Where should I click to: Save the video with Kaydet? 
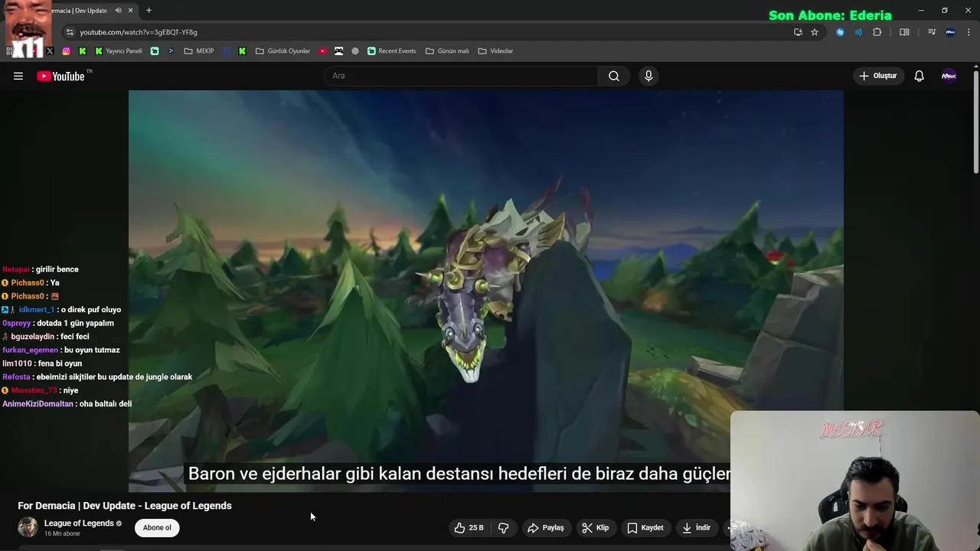645,527
